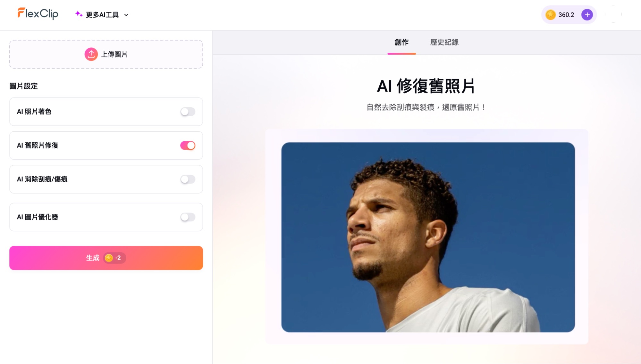This screenshot has width=641, height=364.
Task: Enable the AI 圖片優化器 toggle
Action: coord(188,217)
